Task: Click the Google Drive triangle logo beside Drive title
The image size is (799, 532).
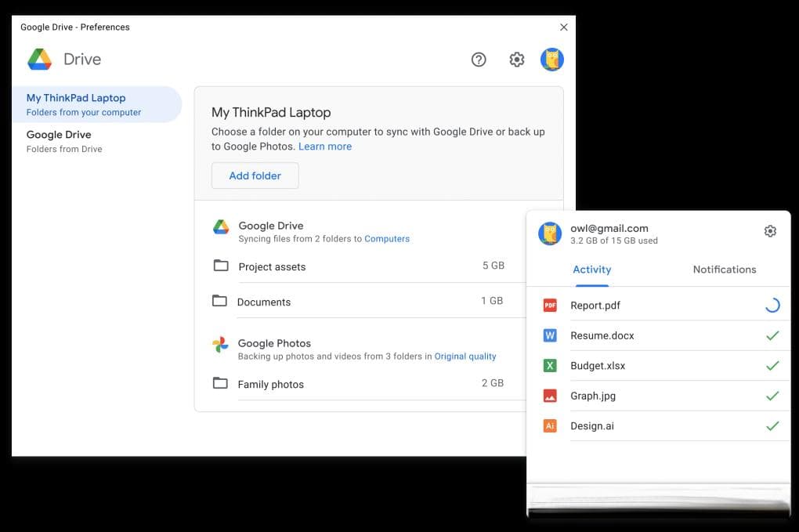Action: coord(40,59)
